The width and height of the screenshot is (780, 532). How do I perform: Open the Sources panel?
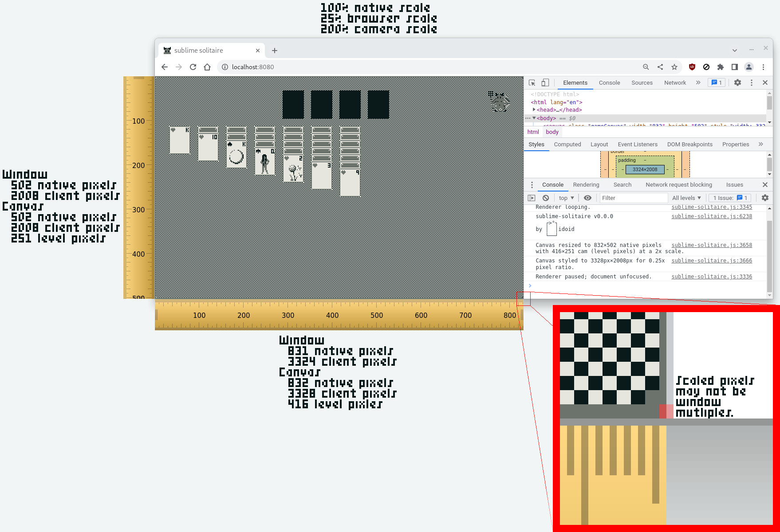pyautogui.click(x=642, y=82)
